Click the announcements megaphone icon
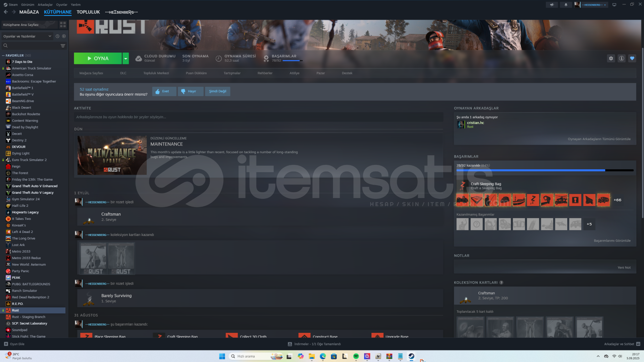 pyautogui.click(x=551, y=5)
